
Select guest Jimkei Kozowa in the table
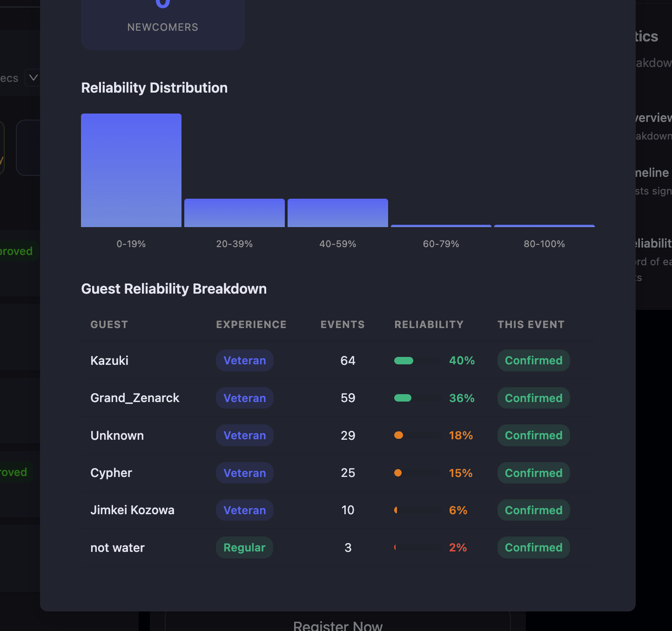[132, 510]
